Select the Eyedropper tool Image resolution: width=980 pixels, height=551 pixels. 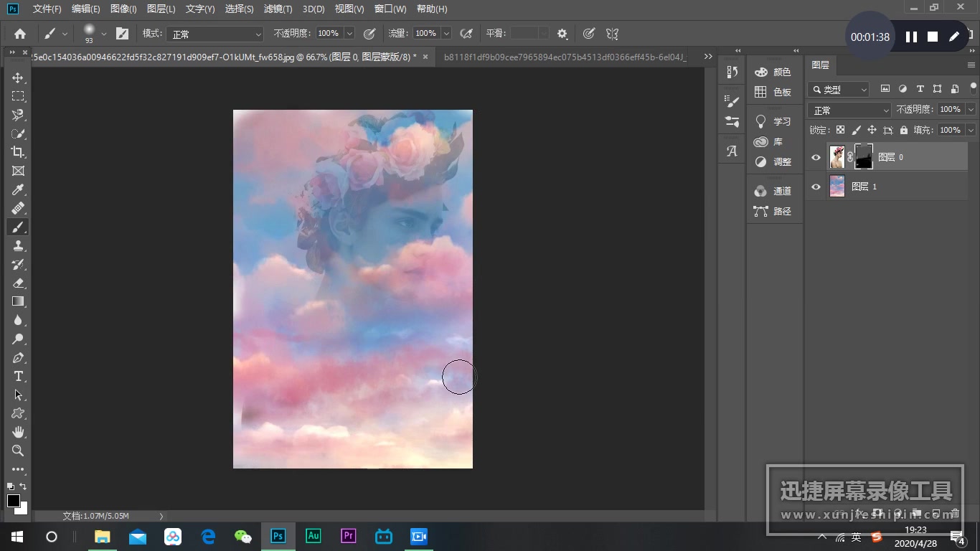(18, 189)
